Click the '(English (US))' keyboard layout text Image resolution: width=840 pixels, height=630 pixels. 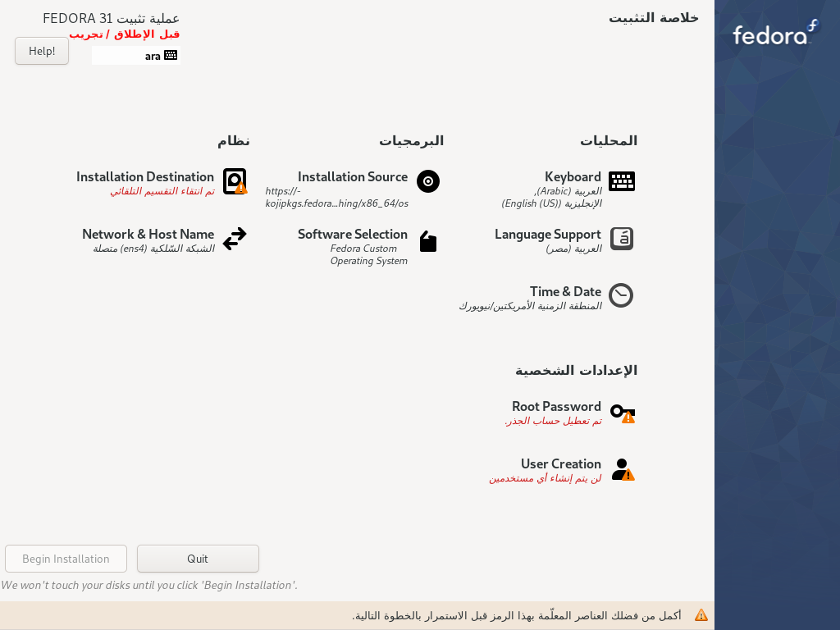tap(552, 203)
